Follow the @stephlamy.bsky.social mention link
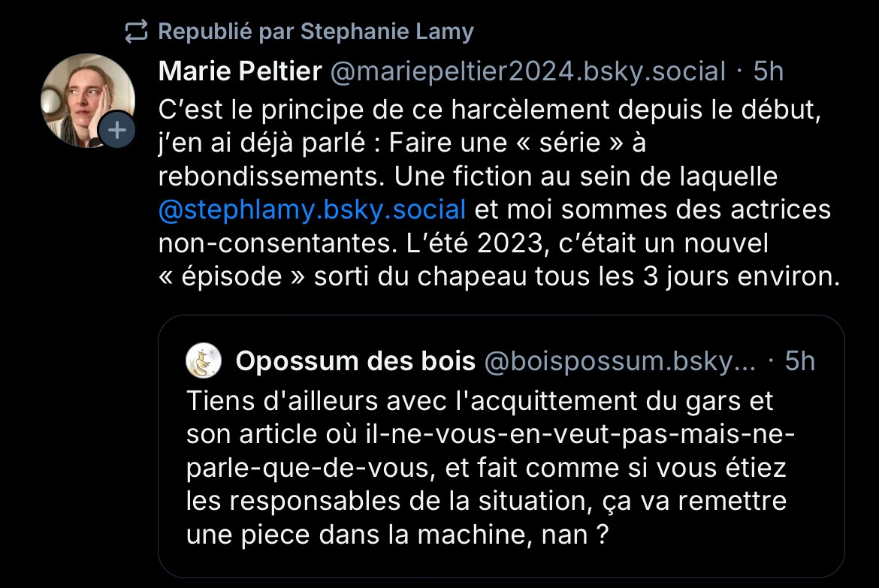This screenshot has height=588, width=879. tap(313, 209)
